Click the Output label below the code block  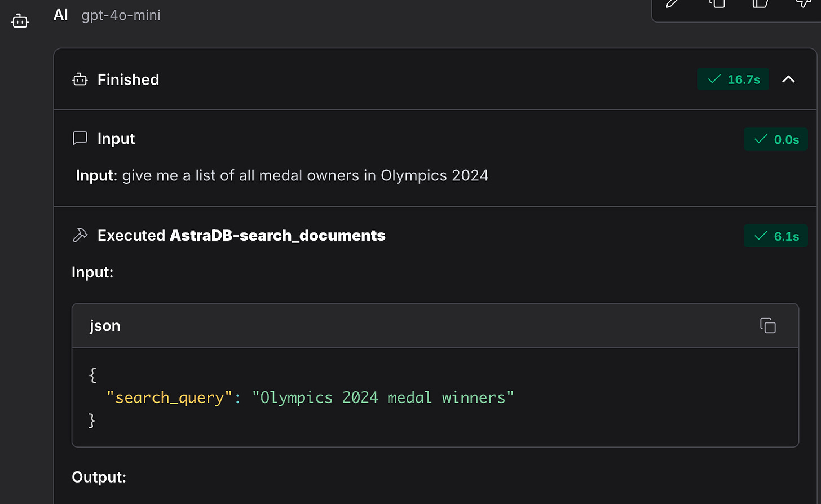(x=99, y=477)
